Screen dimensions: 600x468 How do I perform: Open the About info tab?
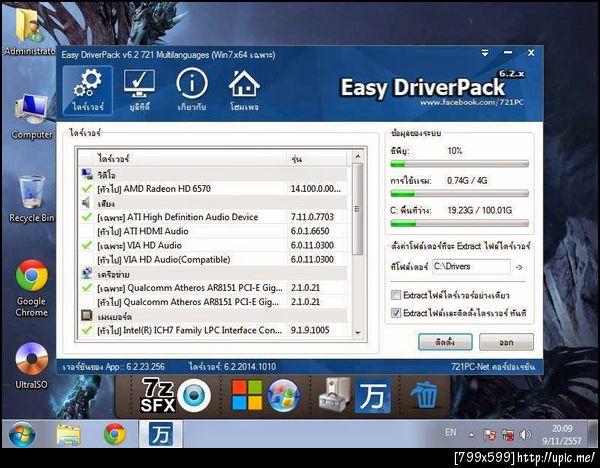(x=192, y=90)
